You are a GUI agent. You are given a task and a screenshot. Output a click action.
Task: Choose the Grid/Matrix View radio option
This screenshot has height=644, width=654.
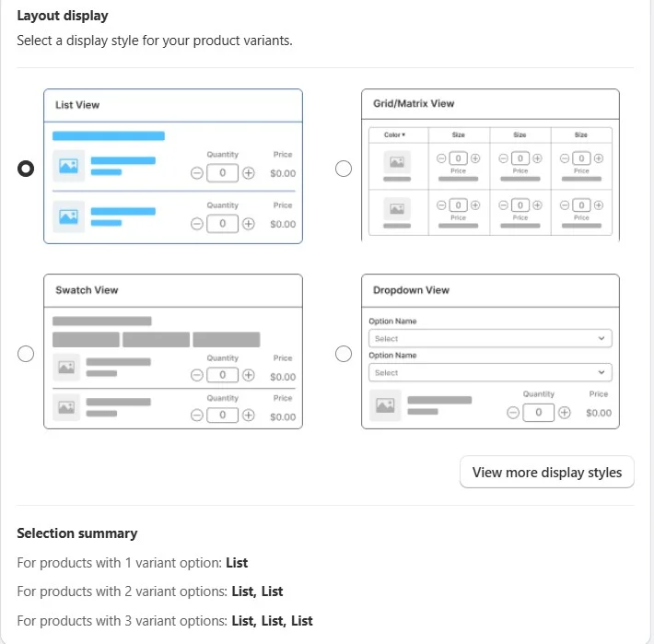tap(344, 169)
